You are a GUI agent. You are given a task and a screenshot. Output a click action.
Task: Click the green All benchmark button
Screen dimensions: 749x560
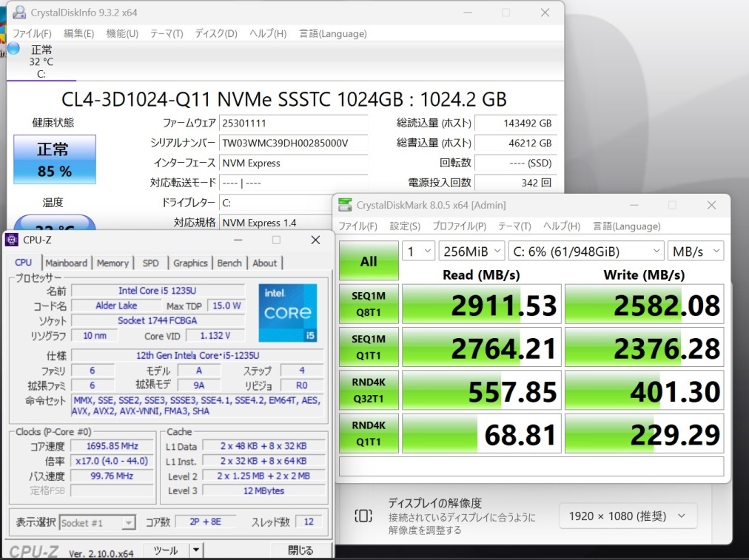[369, 260]
